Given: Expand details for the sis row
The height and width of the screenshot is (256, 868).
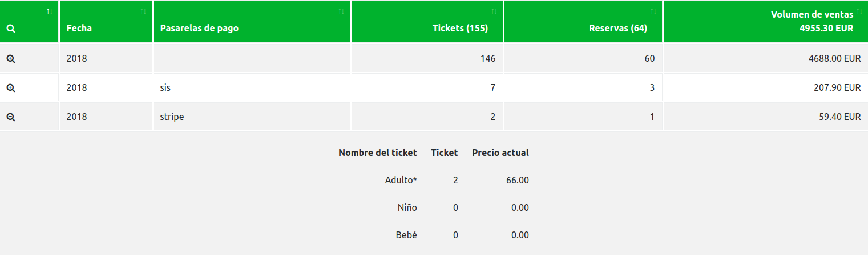Looking at the screenshot, I should [x=10, y=88].
